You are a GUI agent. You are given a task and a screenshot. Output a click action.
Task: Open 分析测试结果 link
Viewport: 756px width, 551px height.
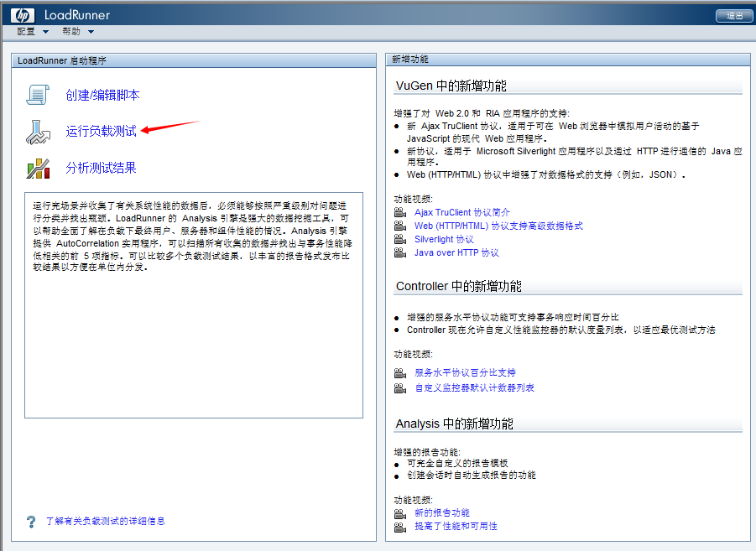click(102, 168)
